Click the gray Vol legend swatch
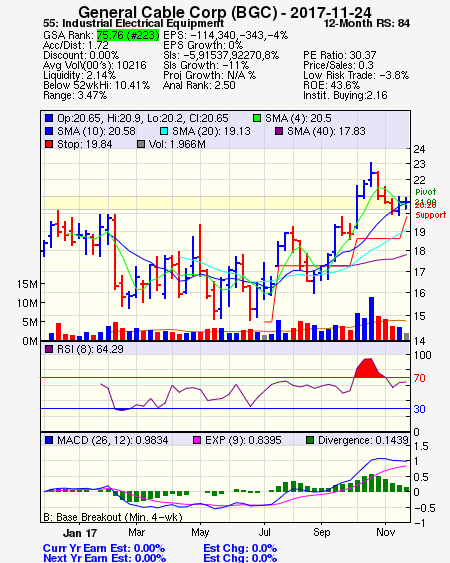Screen dimensions: 450x563 [141, 144]
